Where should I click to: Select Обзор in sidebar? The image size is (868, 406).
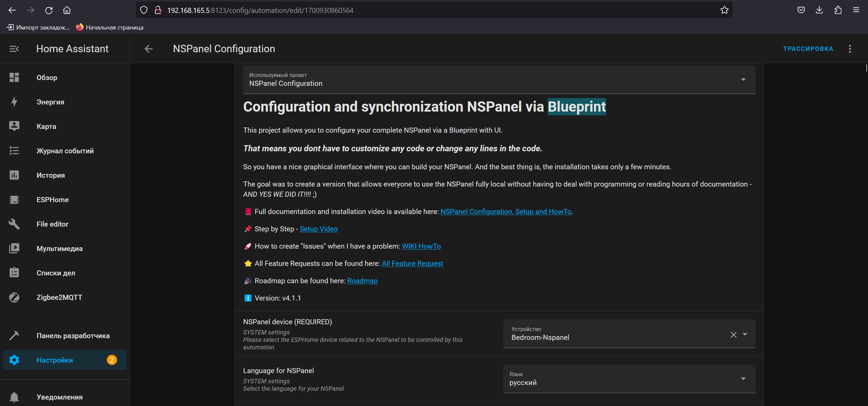pyautogui.click(x=47, y=78)
